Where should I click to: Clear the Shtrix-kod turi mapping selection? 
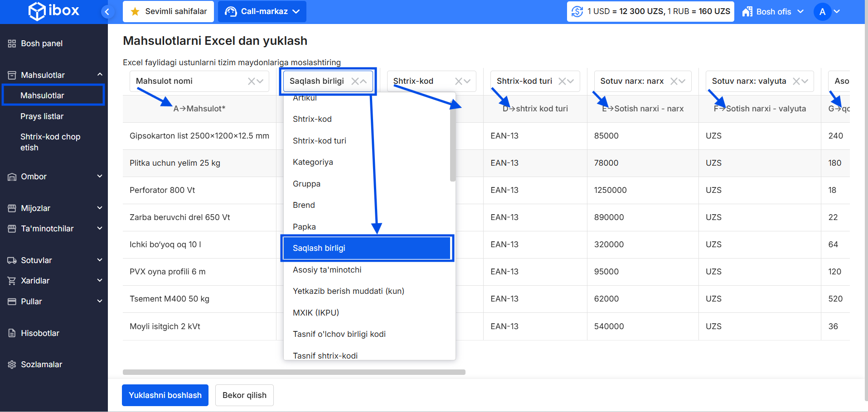[x=562, y=81]
